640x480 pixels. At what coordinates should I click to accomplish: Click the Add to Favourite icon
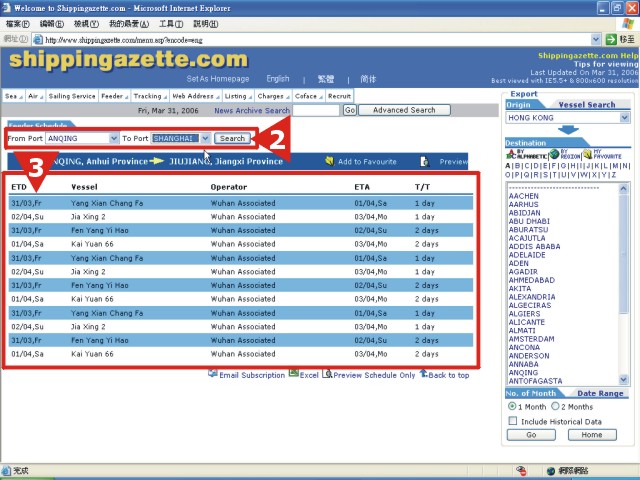[329, 161]
